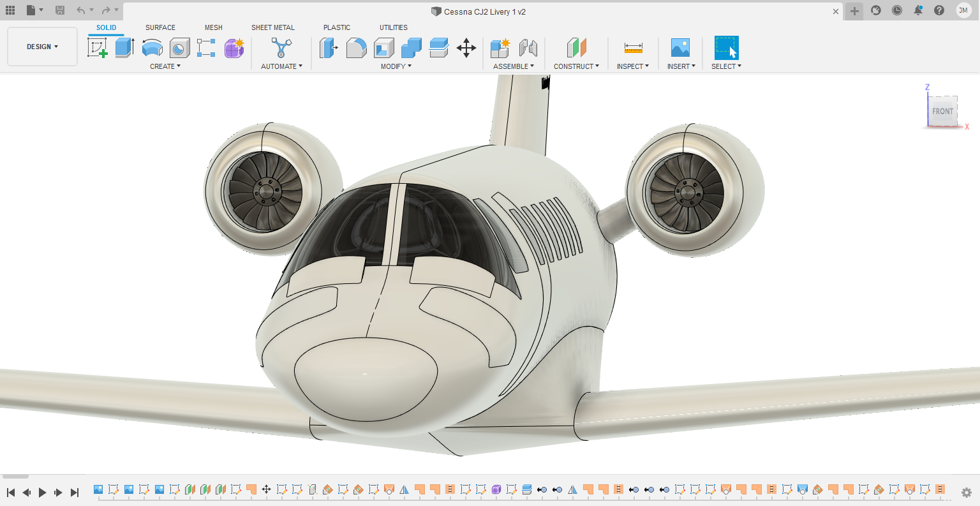Expand the ASSEMBLE menu
This screenshot has height=506, width=980.
[x=514, y=66]
